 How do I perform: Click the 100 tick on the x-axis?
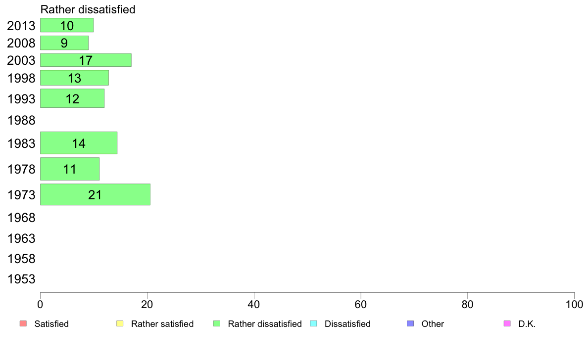(574, 304)
